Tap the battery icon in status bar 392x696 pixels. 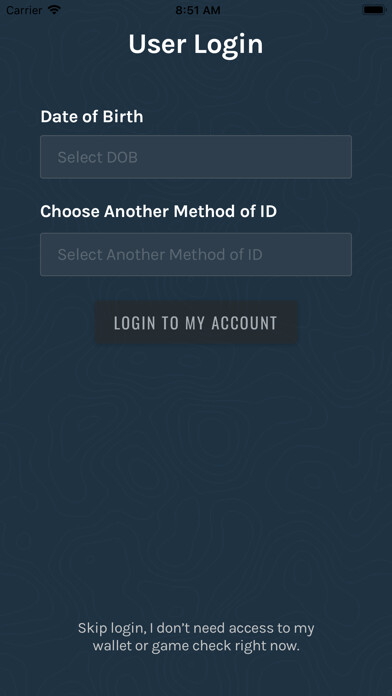[374, 10]
